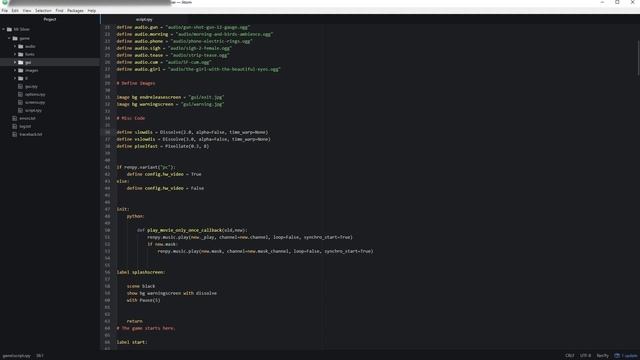This screenshot has height=360, width=640.
Task: Open the Selection menu
Action: (43, 11)
